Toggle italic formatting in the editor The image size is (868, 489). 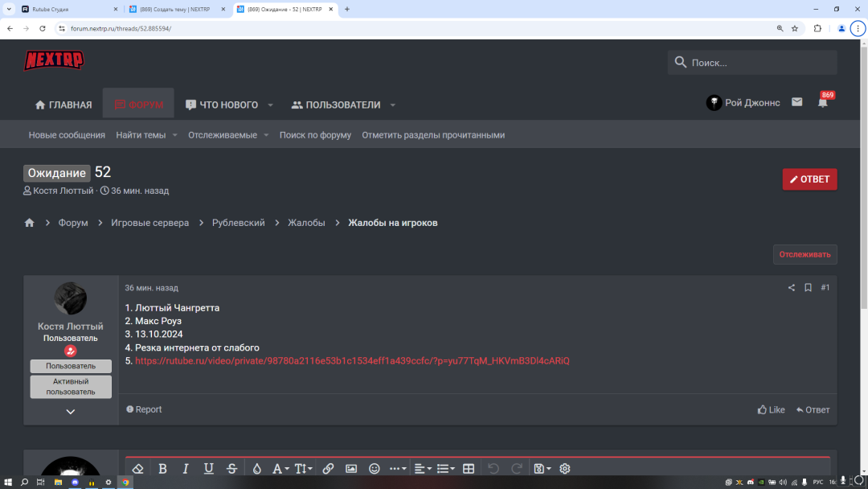click(x=186, y=469)
